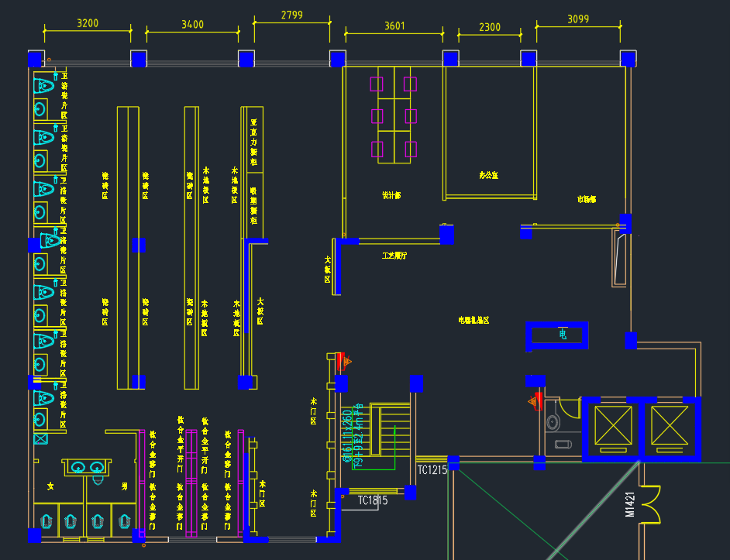This screenshot has width=730, height=560.
Task: Click the TC1815 window label
Action: coord(373,500)
